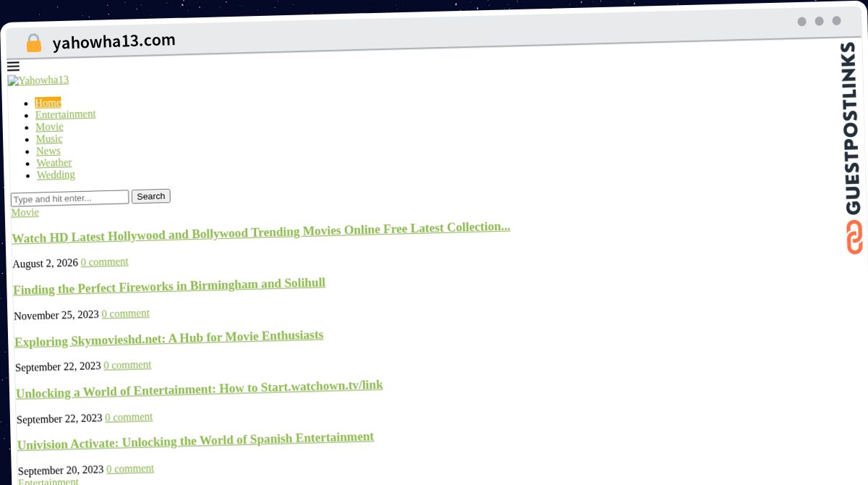Open the Movie category link above articles

pos(25,212)
